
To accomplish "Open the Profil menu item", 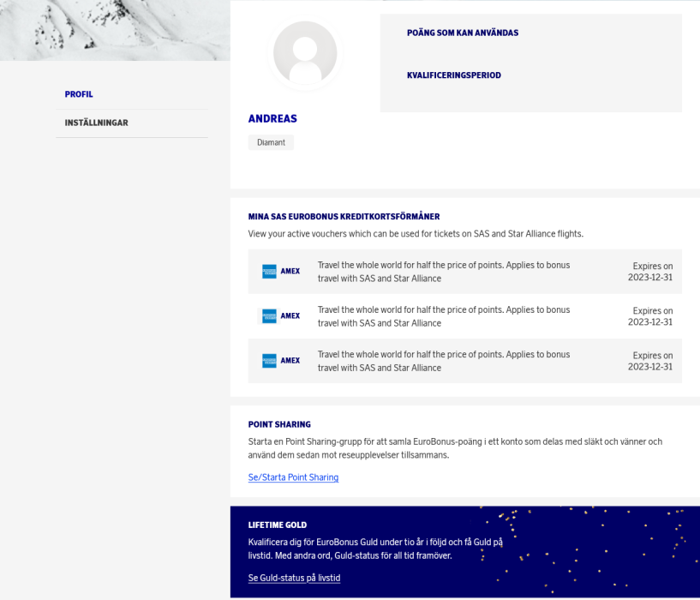I will pyautogui.click(x=79, y=94).
